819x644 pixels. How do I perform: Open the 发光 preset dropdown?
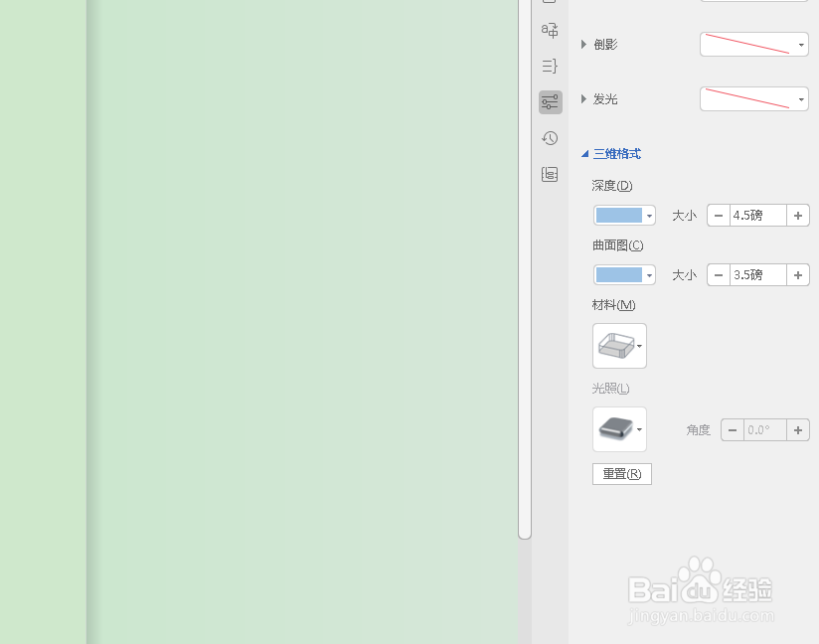[x=753, y=98]
